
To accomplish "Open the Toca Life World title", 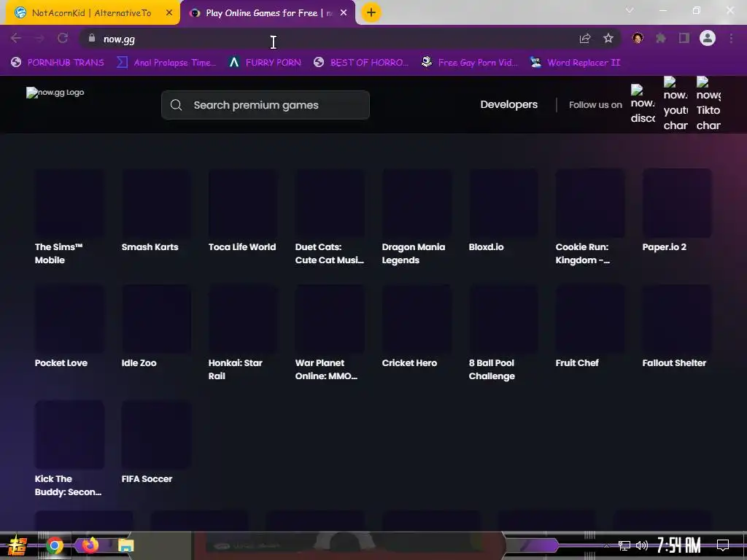I will pos(242,246).
